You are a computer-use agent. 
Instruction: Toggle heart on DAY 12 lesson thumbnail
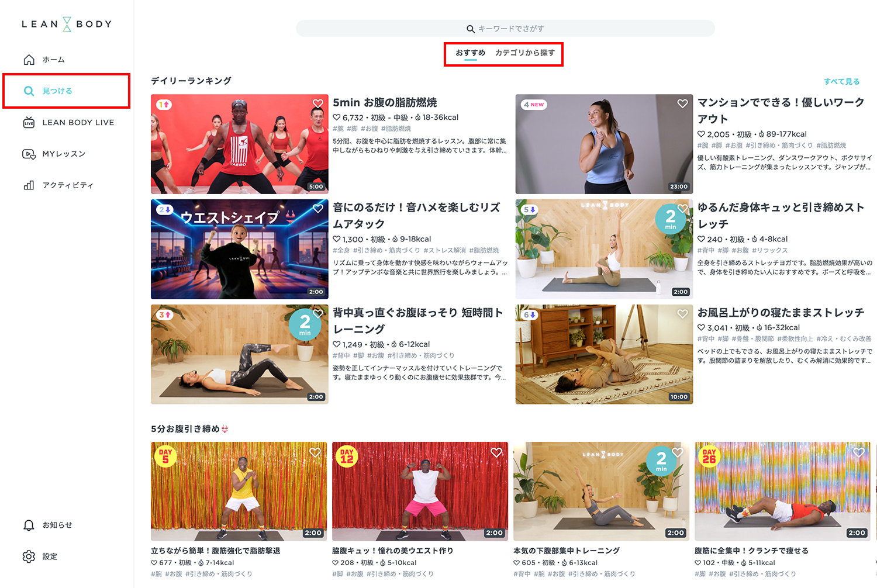pos(496,452)
